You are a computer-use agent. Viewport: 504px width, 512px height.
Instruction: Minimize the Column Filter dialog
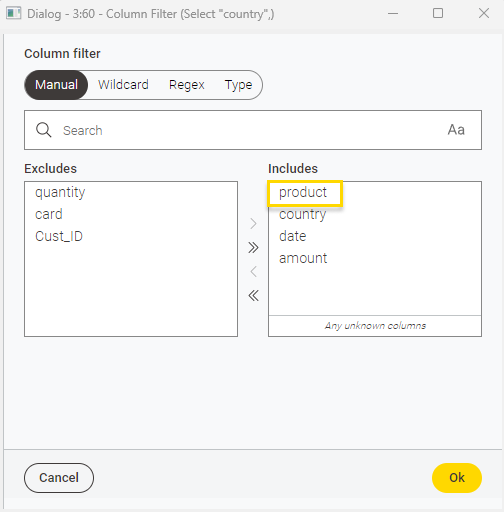tap(393, 14)
